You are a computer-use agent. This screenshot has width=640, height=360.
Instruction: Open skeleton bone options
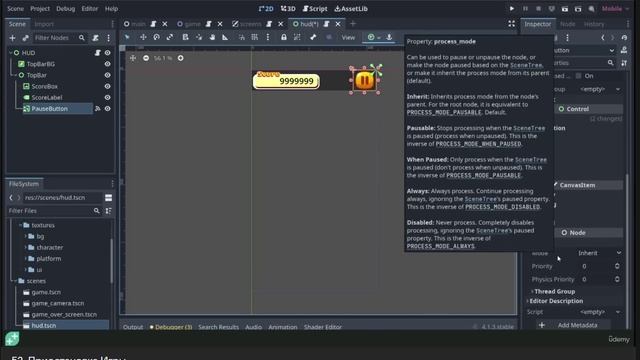click(313, 37)
